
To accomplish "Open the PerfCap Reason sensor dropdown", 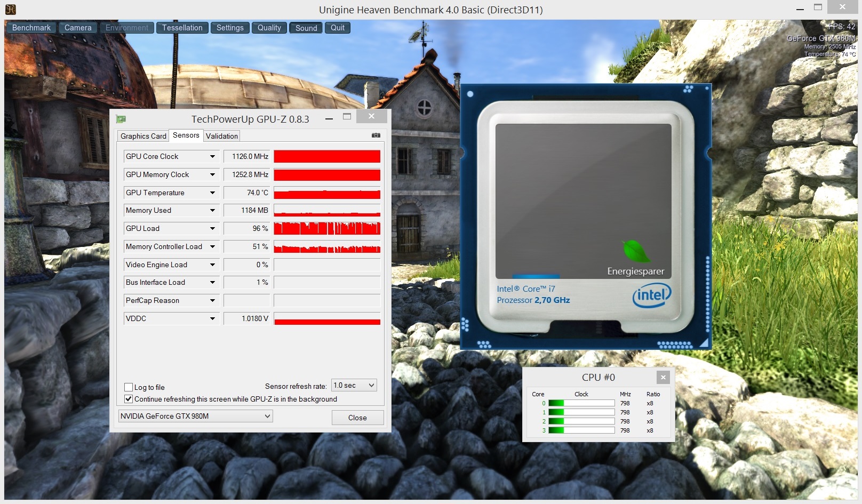I will point(212,300).
